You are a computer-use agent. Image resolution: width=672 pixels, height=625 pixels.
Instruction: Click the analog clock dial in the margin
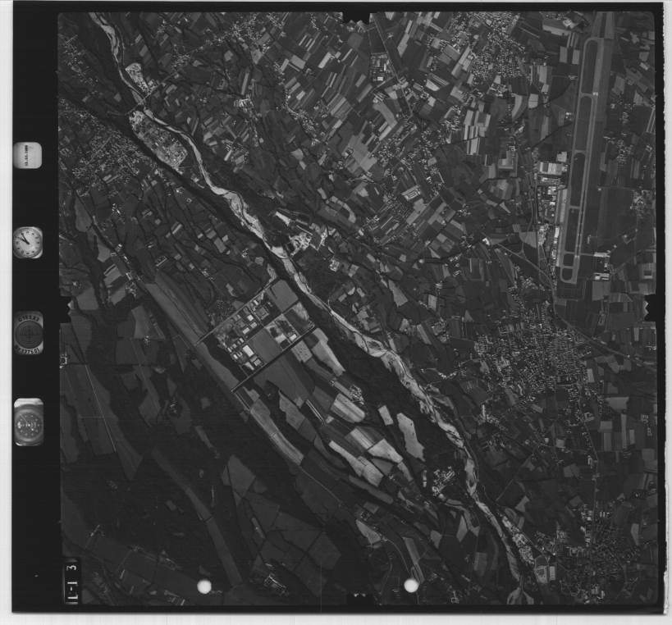27,242
